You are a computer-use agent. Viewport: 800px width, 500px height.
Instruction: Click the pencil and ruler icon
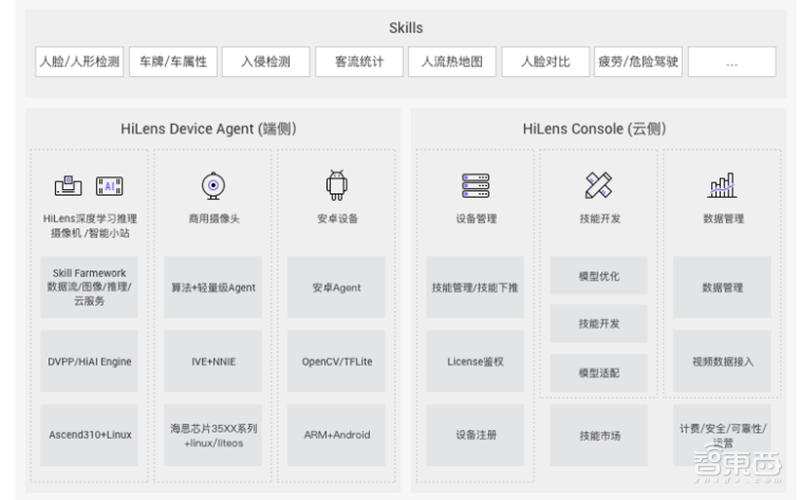point(598,185)
